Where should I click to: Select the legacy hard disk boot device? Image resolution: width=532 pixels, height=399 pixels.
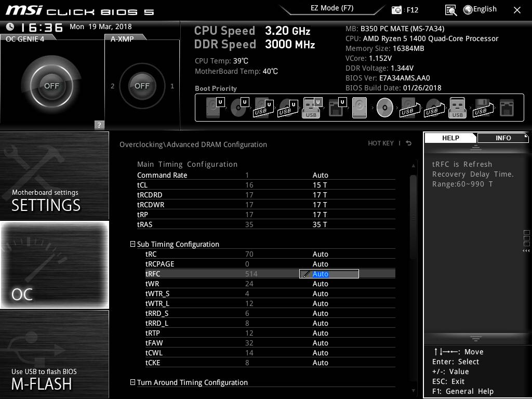pyautogui.click(x=360, y=108)
